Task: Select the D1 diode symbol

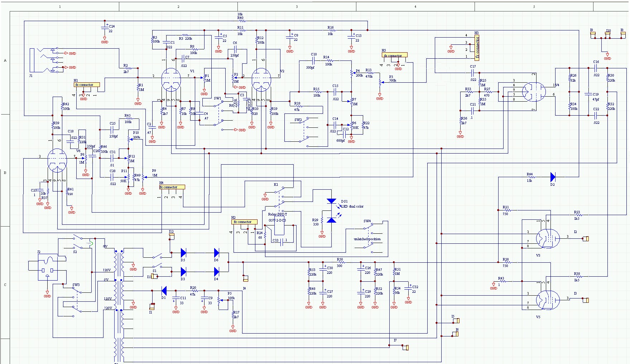Action: click(x=164, y=291)
